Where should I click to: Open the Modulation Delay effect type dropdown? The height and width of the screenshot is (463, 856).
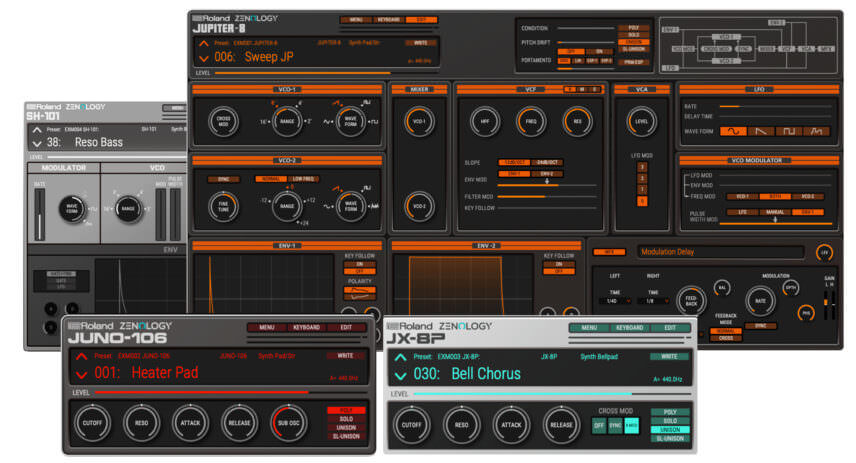[721, 252]
